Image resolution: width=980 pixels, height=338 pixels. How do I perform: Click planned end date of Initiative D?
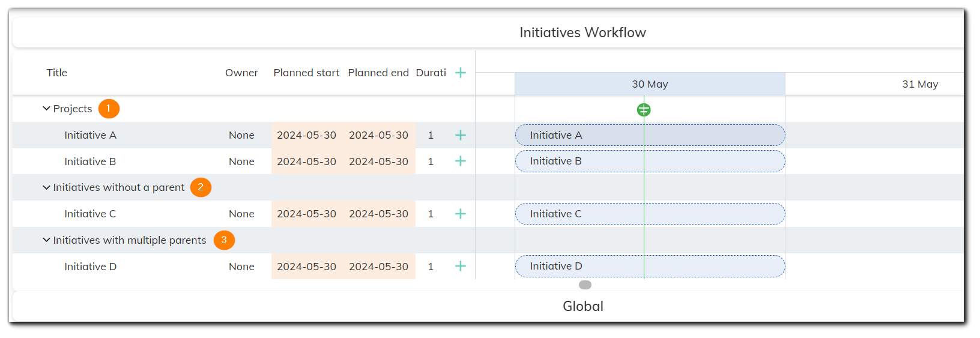tap(378, 267)
